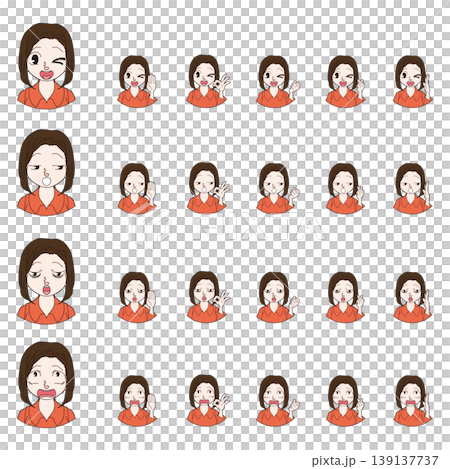The height and width of the screenshot is (469, 450).
Task: Choose the winking woman making OK sign
Action: [208, 81]
